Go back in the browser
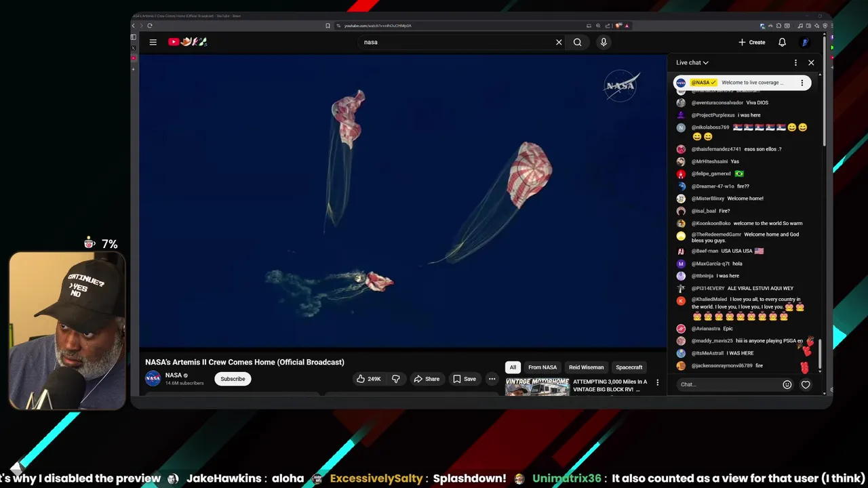This screenshot has width=868, height=488. click(134, 26)
